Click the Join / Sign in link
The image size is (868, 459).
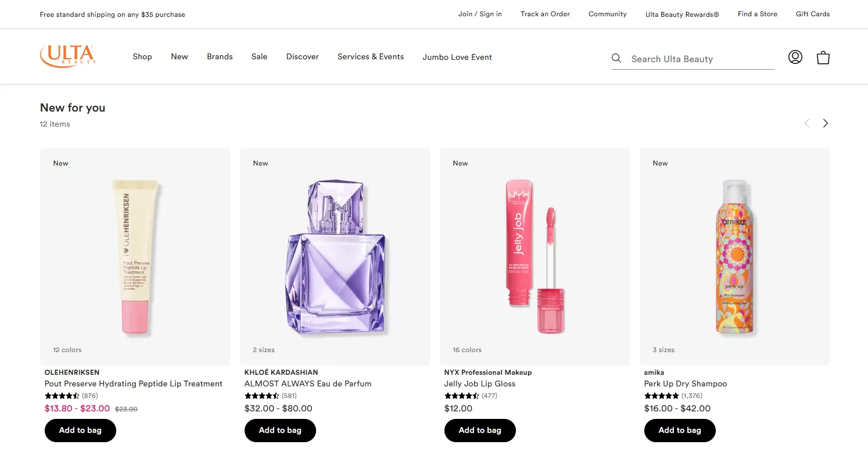(x=480, y=14)
